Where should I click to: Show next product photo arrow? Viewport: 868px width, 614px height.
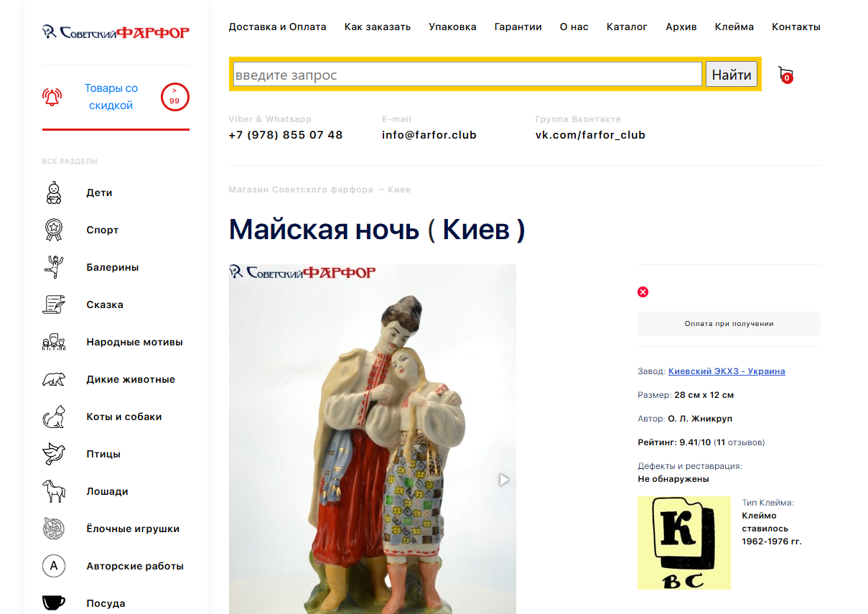tap(504, 479)
